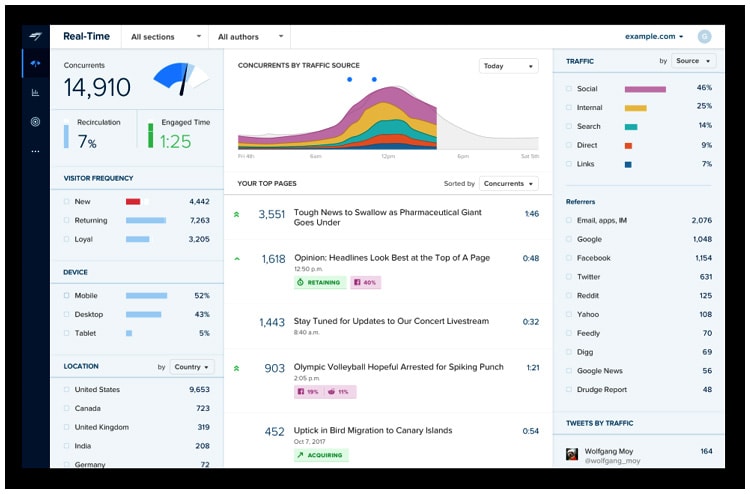
Task: Click the pink Social traffic bar
Action: [645, 89]
